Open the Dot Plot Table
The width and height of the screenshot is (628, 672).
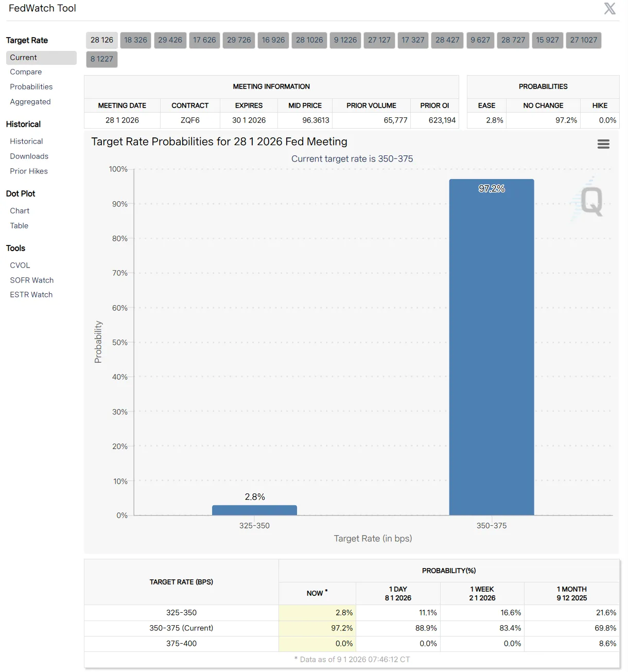[x=19, y=226]
